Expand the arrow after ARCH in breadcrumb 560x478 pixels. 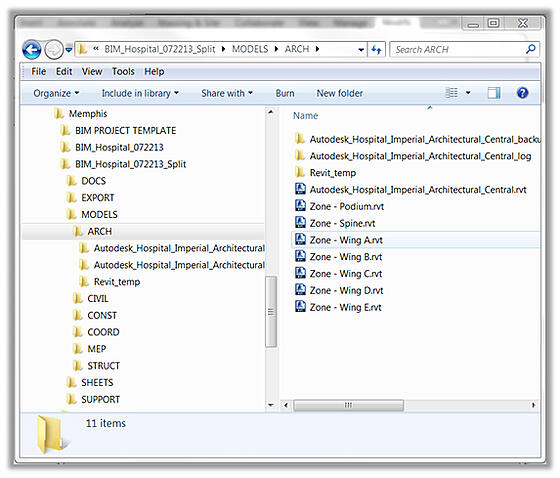317,49
